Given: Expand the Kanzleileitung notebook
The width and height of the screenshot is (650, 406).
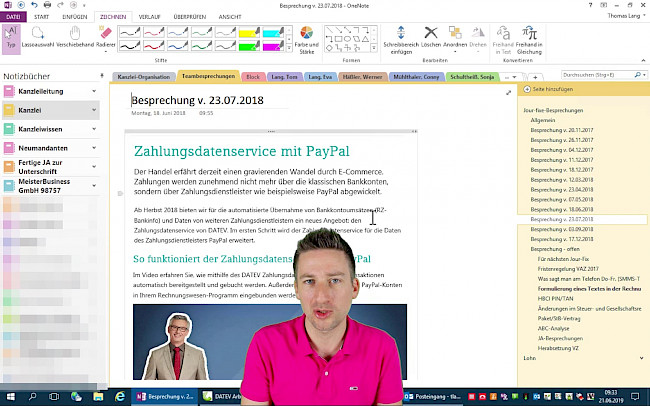Looking at the screenshot, I should pyautogui.click(x=93, y=91).
